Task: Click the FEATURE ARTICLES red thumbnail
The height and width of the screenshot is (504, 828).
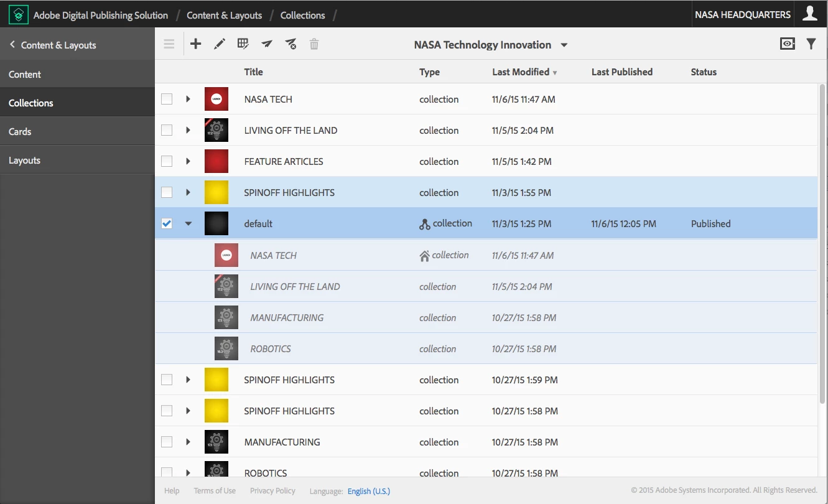Action: pos(216,161)
